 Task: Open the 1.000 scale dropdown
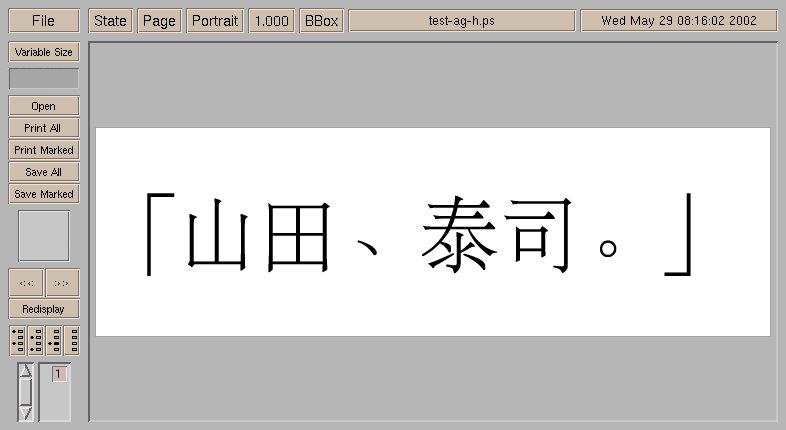271,21
